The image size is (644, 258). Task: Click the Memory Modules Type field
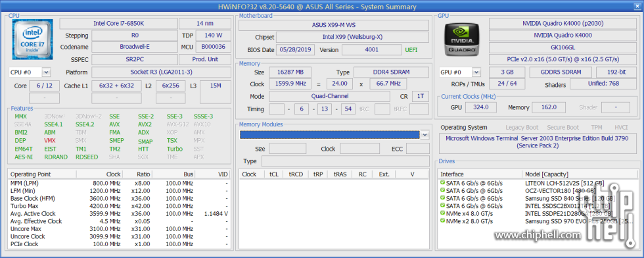(x=346, y=161)
